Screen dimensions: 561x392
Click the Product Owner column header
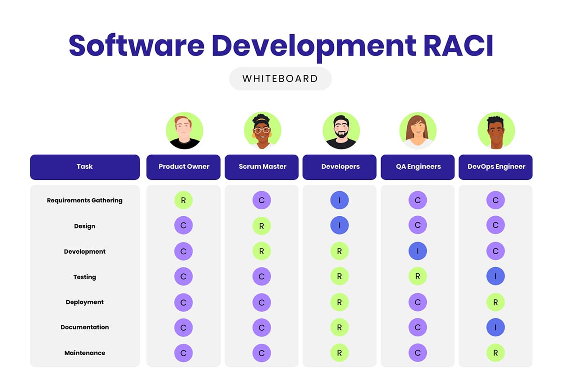[x=183, y=167]
